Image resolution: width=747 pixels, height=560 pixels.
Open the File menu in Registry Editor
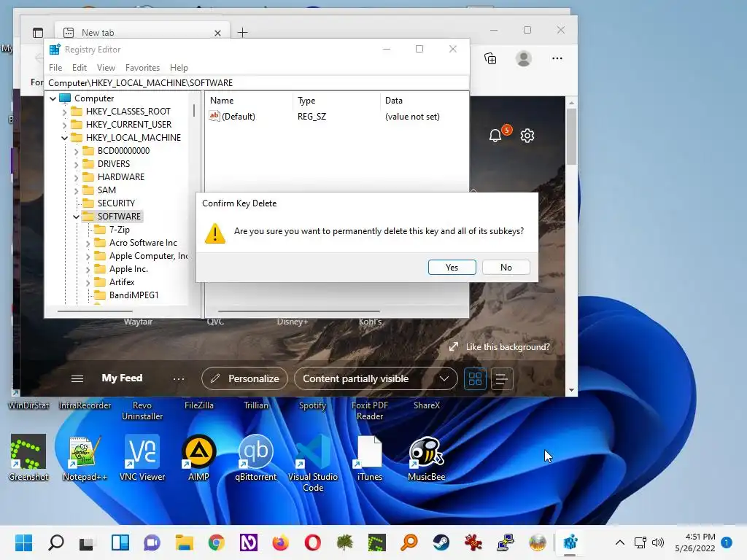[55, 68]
